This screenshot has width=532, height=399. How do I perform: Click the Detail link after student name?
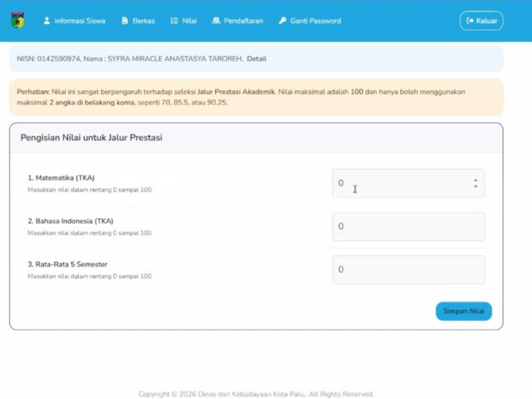257,59
